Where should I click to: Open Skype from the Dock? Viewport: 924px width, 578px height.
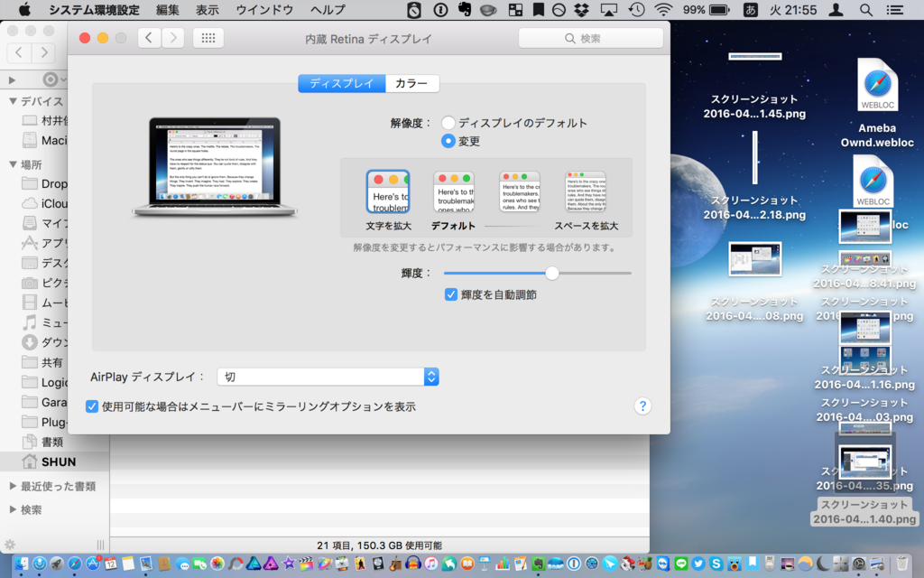click(716, 564)
